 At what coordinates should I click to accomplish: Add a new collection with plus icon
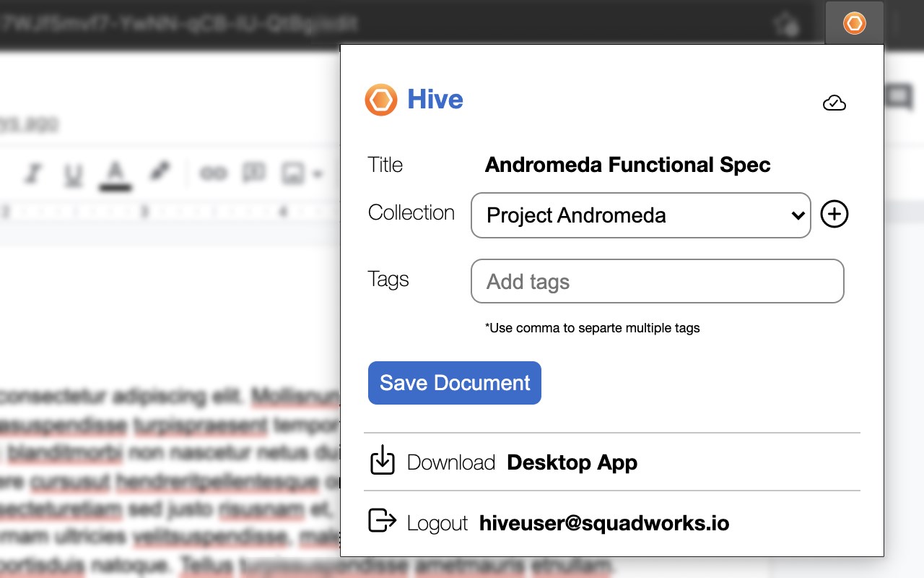coord(834,215)
